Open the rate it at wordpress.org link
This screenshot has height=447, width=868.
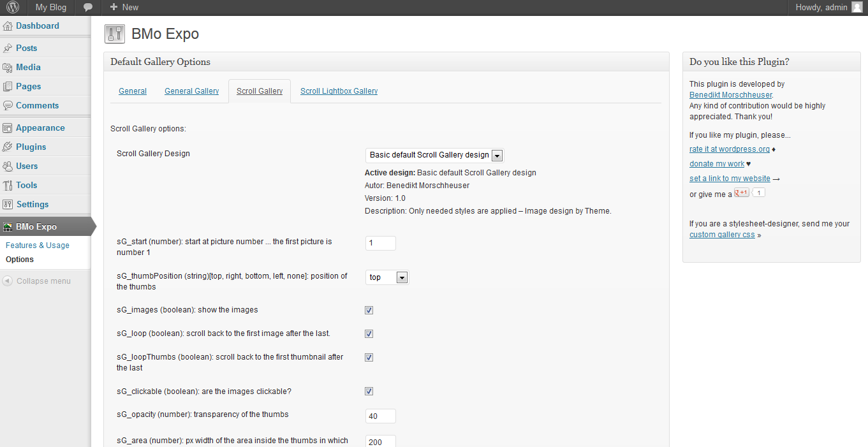point(729,149)
